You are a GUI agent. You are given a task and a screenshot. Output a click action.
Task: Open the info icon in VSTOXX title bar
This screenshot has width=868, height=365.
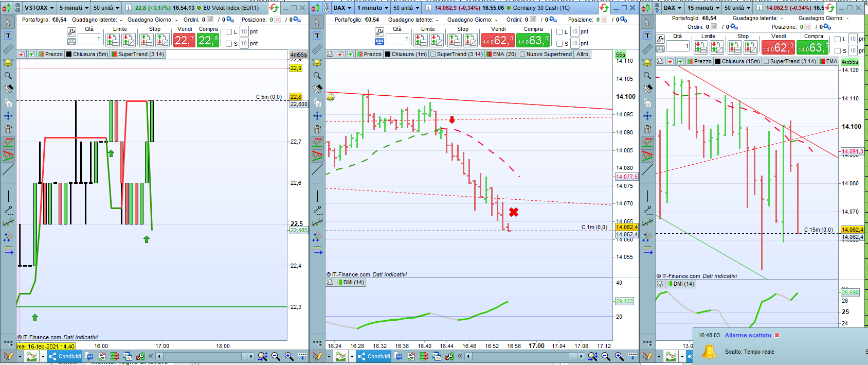(x=129, y=8)
